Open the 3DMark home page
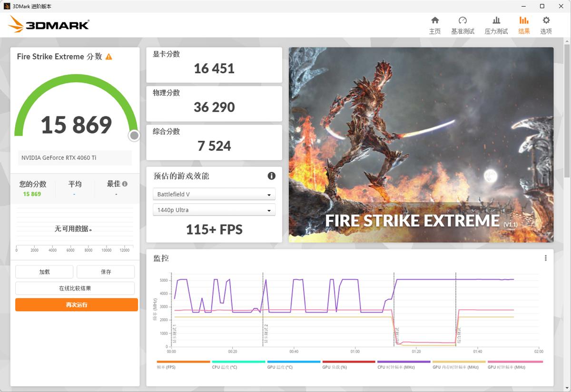The image size is (571, 392). tap(434, 25)
